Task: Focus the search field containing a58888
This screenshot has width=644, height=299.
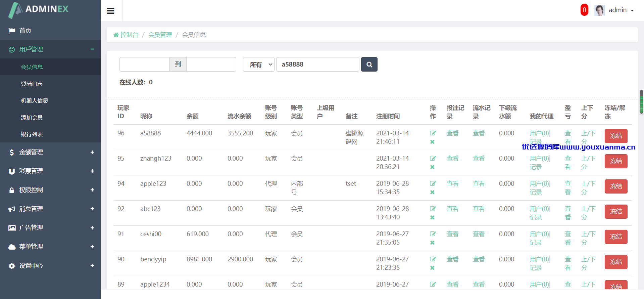Action: pyautogui.click(x=318, y=65)
